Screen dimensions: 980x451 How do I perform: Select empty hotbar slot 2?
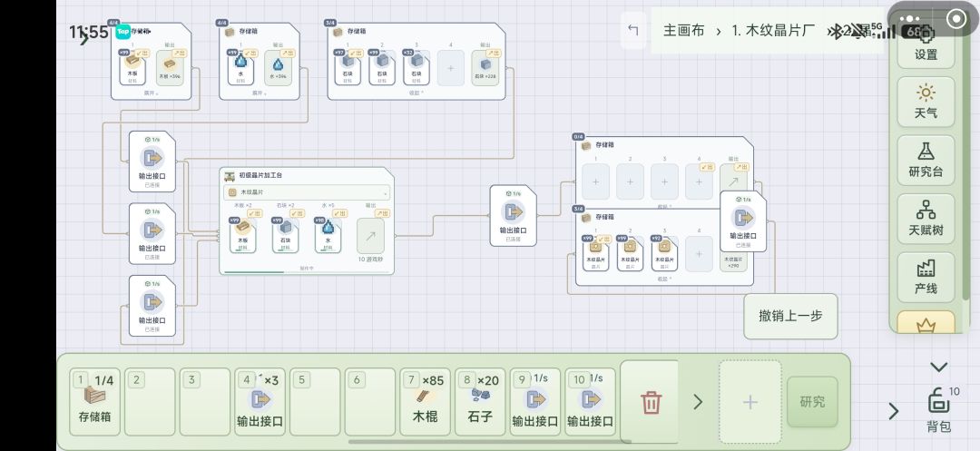150,402
